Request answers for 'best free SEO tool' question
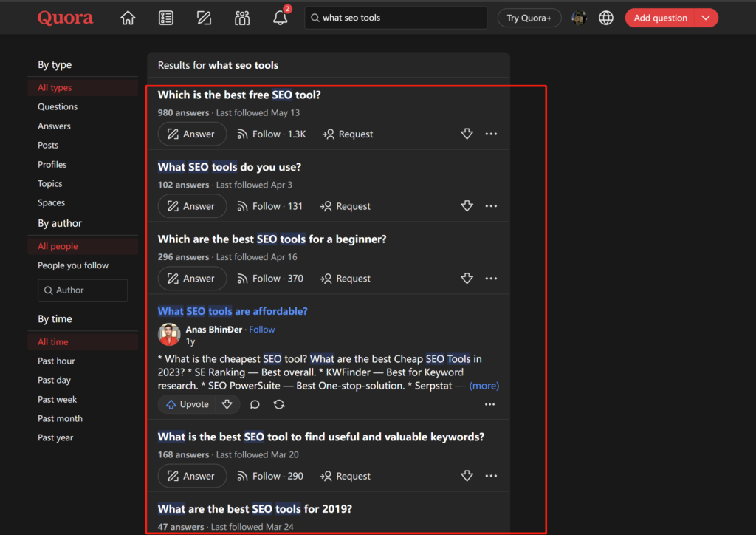This screenshot has width=756, height=535. point(348,134)
